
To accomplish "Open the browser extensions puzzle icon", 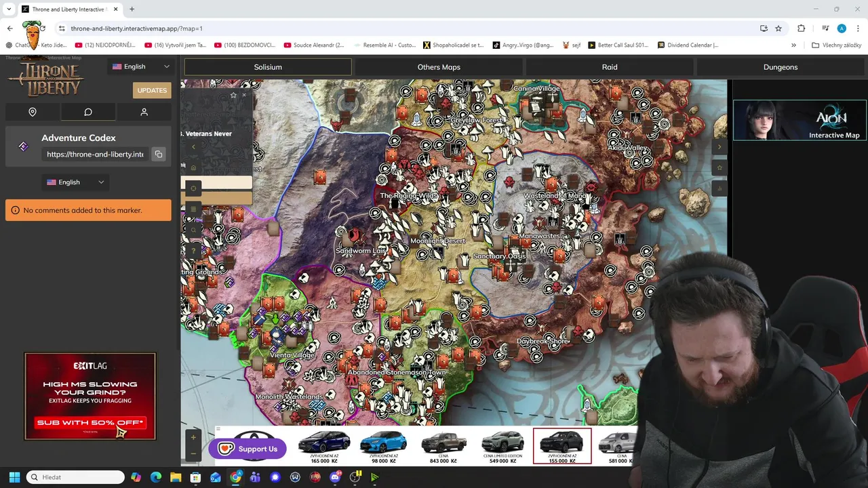I will 802,28.
